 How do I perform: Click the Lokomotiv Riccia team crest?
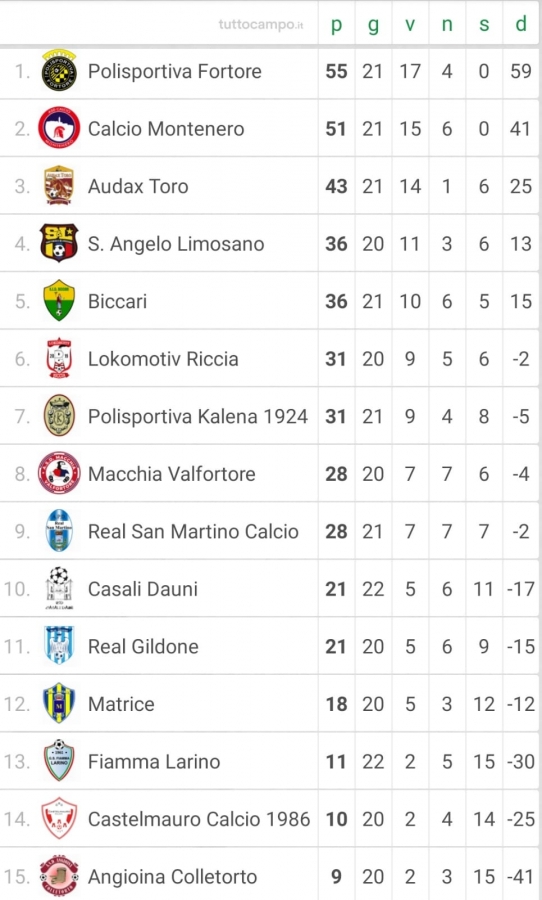coord(59,358)
